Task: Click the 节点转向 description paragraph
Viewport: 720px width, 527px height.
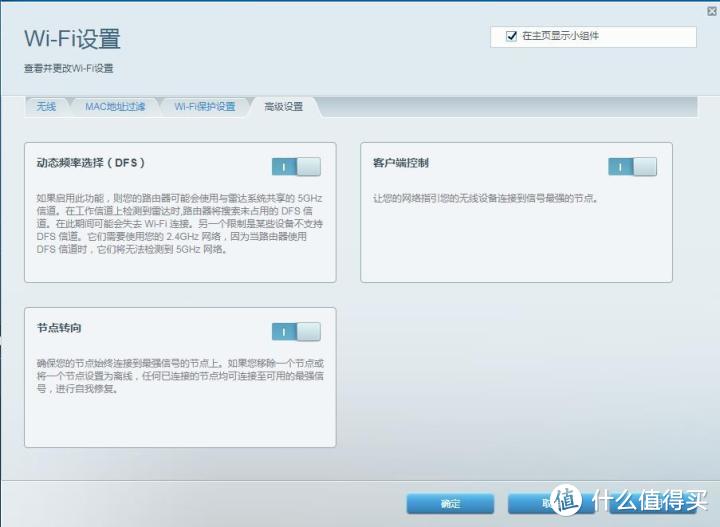Action: coord(180,376)
